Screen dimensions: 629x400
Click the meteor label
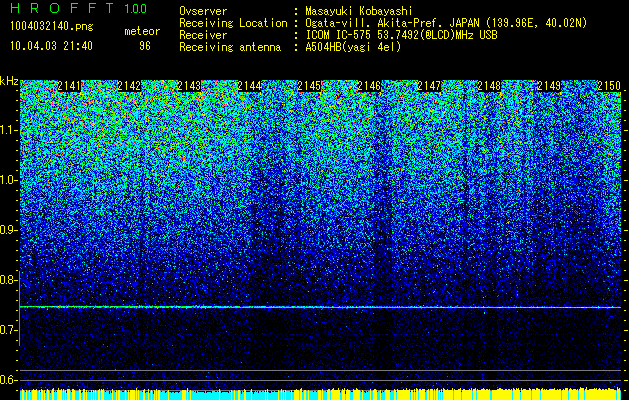pyautogui.click(x=142, y=31)
